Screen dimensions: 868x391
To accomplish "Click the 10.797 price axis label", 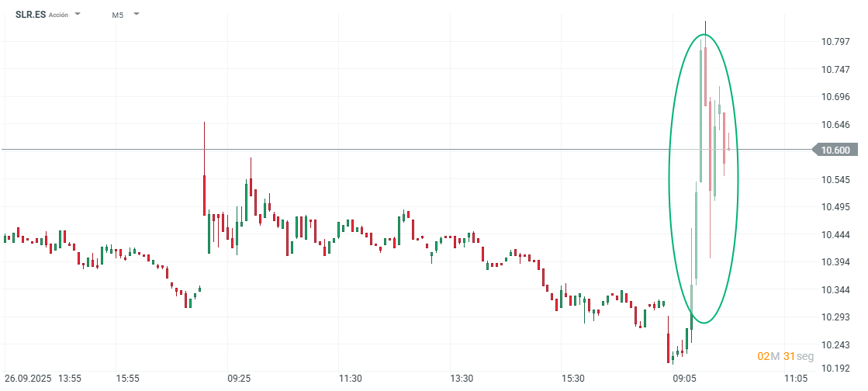I will 835,41.
